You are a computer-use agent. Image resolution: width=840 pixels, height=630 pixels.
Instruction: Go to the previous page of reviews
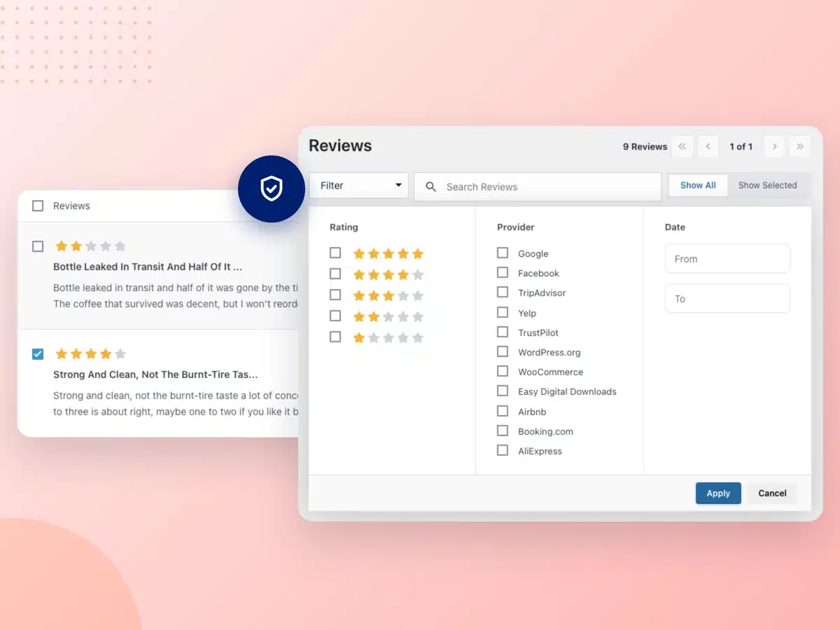(708, 146)
